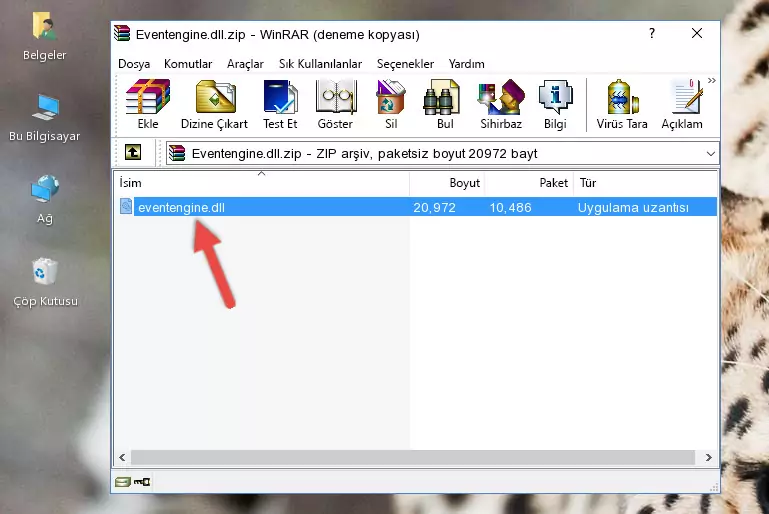This screenshot has width=769, height=514.
Task: Show archive Bilgi info icon
Action: [x=555, y=104]
